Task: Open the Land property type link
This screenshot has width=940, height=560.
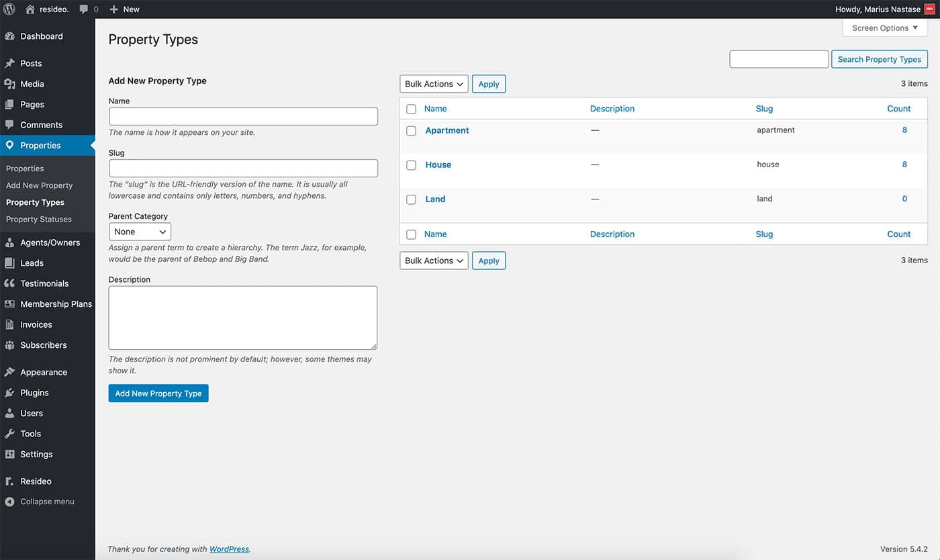Action: [x=435, y=199]
